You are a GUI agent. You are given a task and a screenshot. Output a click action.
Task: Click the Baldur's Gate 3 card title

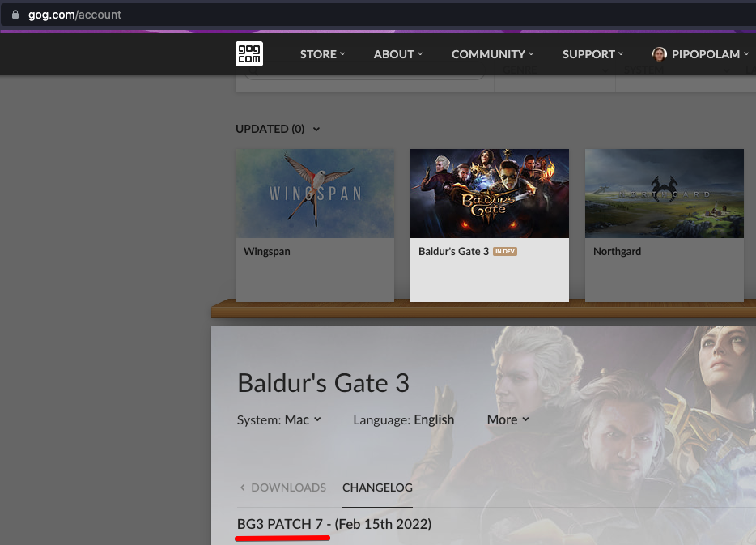point(454,251)
